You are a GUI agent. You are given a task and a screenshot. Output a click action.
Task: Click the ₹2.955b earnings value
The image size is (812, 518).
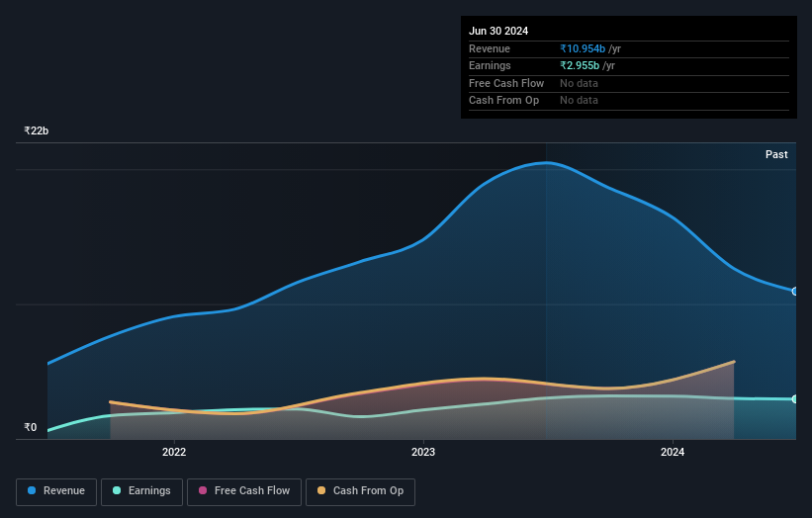tap(580, 65)
